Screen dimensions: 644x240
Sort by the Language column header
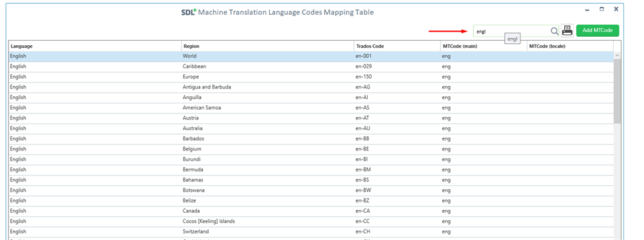point(95,46)
